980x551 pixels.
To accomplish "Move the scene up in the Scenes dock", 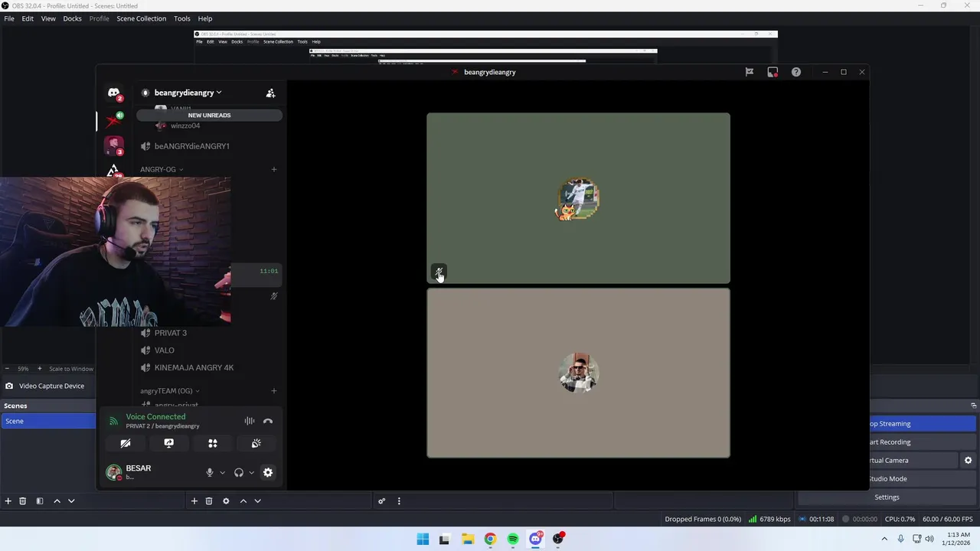I will (57, 501).
